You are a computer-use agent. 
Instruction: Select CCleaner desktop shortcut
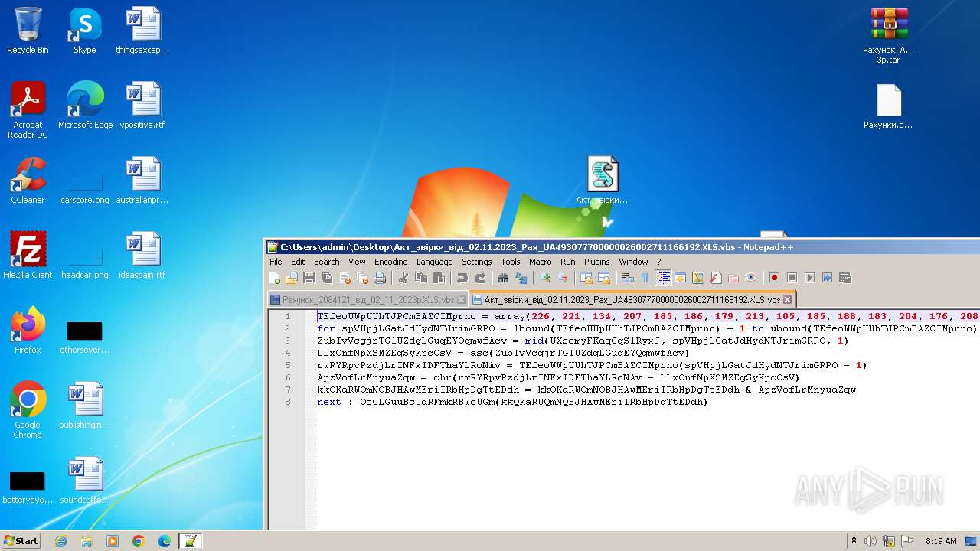pyautogui.click(x=28, y=181)
